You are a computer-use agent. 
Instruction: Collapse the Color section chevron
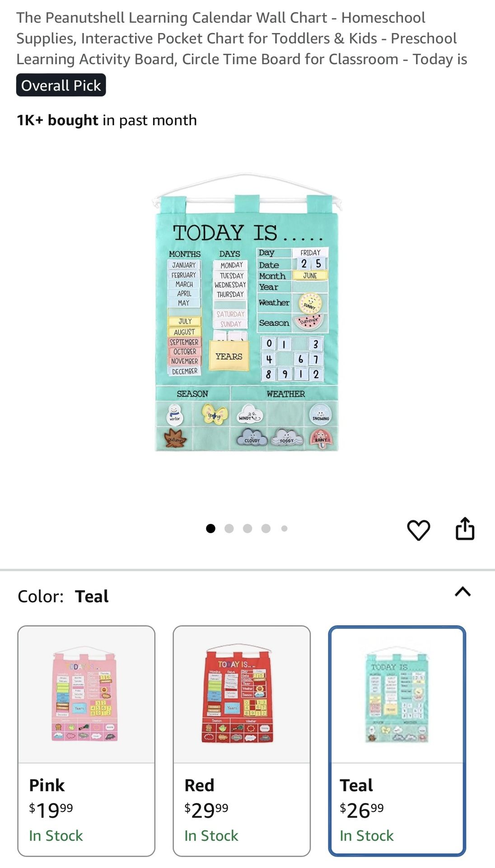pyautogui.click(x=463, y=592)
